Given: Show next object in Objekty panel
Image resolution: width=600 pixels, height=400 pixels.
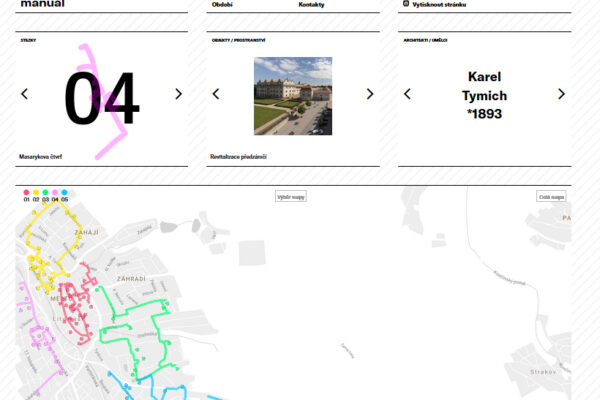Looking at the screenshot, I should coord(370,94).
